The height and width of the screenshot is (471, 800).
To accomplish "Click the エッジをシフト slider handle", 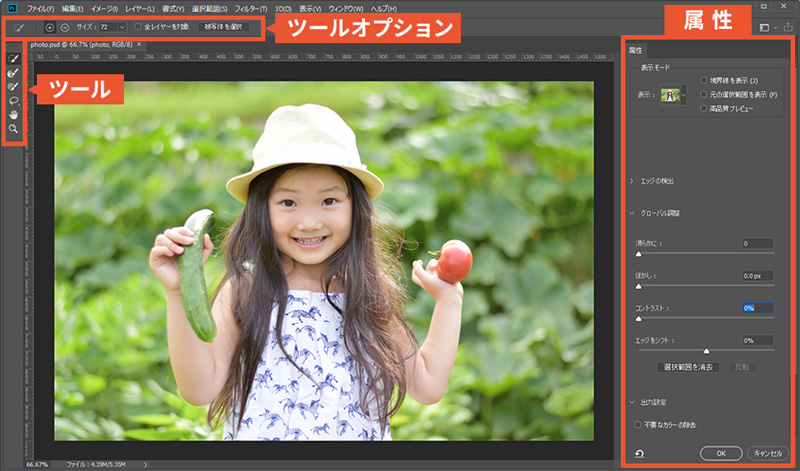I will [x=707, y=351].
